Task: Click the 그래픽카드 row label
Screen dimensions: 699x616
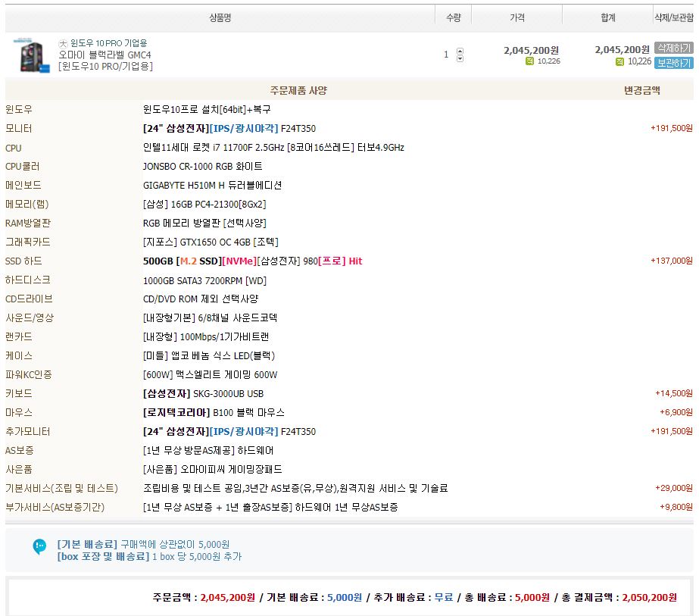Action: coord(27,242)
